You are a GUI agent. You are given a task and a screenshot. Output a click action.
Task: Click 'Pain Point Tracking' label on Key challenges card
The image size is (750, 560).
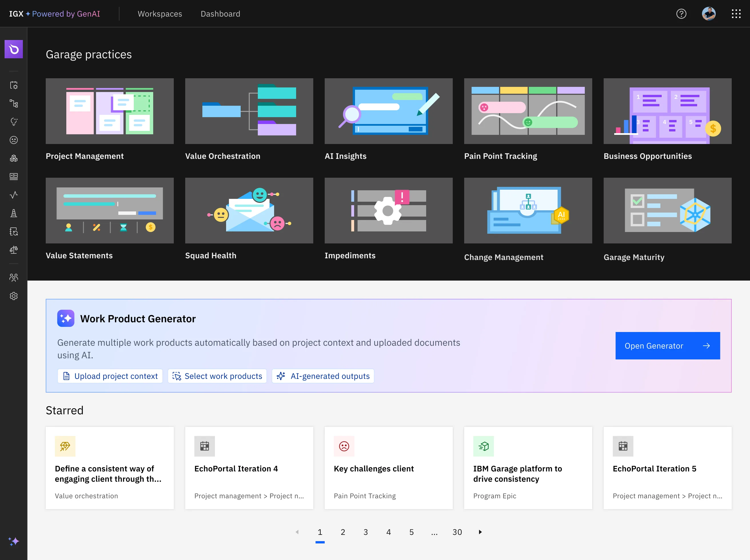tap(365, 496)
